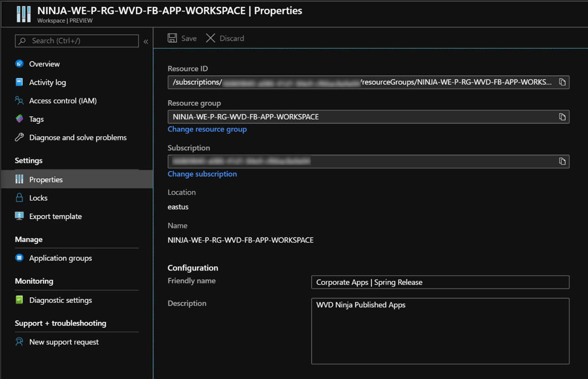Click the Settings section heading
Viewport: 588px width, 379px height.
(29, 160)
